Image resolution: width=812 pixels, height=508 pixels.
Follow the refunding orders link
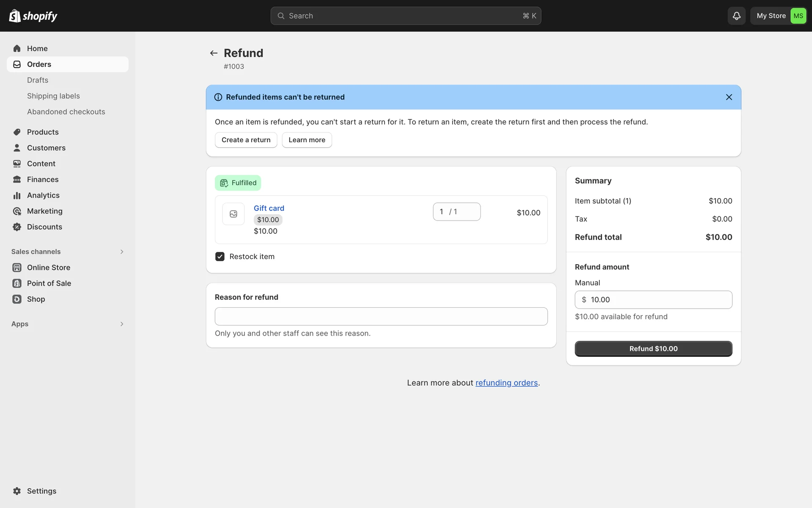pos(506,383)
